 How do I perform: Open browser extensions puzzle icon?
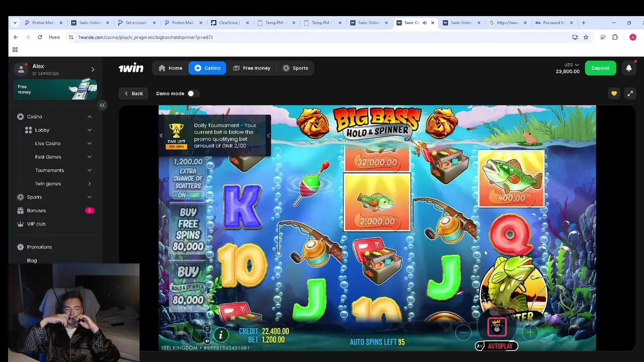coord(615,37)
